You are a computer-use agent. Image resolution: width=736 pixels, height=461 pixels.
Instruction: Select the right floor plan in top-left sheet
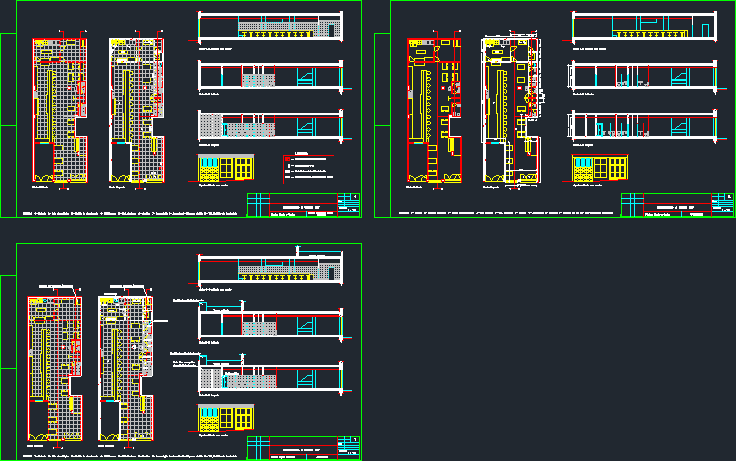(135, 110)
